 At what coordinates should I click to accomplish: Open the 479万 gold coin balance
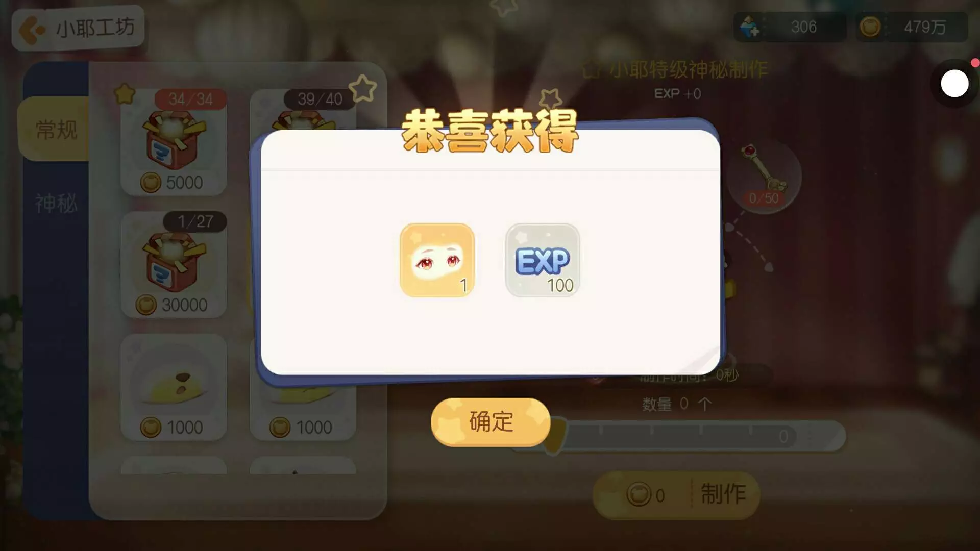click(x=912, y=27)
